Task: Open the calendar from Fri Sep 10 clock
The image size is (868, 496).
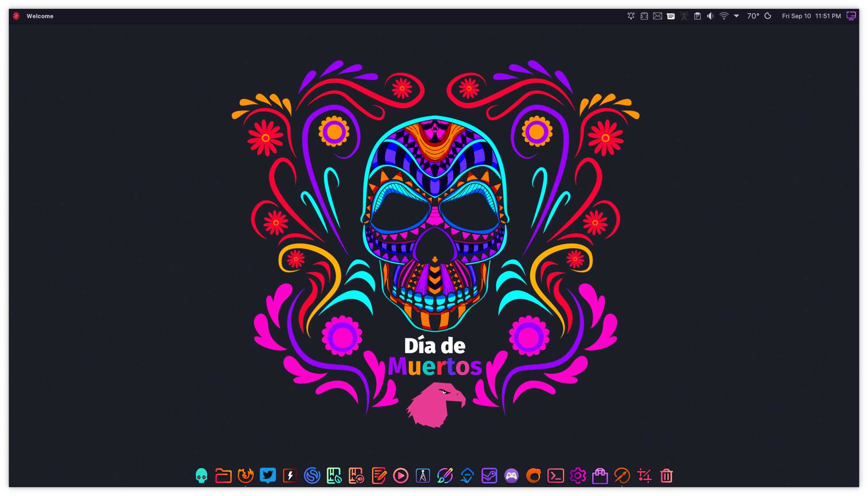Action: pos(811,16)
